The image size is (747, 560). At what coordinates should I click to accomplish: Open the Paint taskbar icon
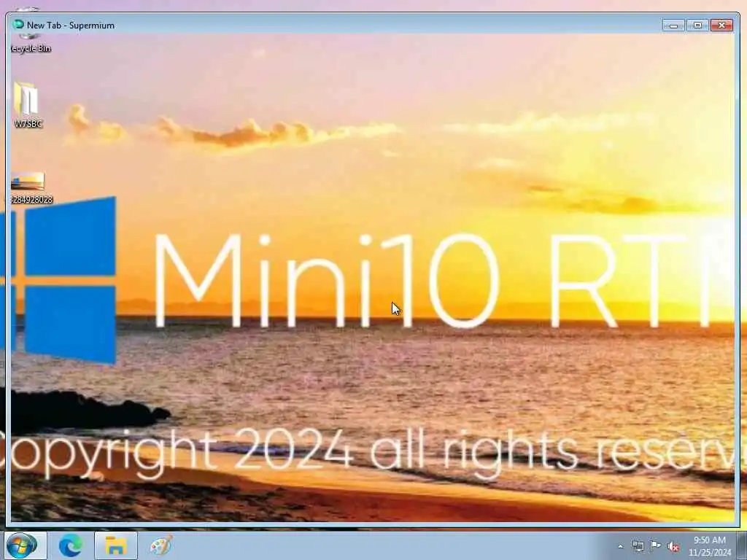(161, 545)
